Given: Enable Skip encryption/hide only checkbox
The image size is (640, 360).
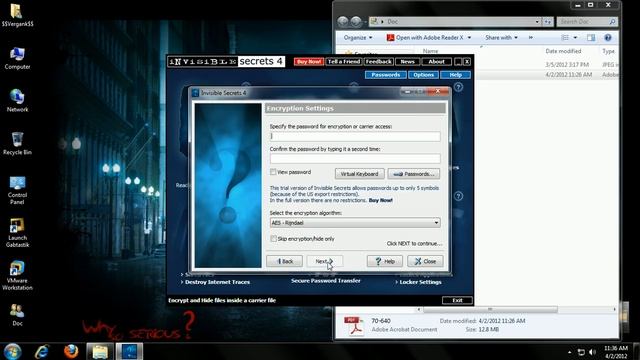Looking at the screenshot, I should [273, 238].
